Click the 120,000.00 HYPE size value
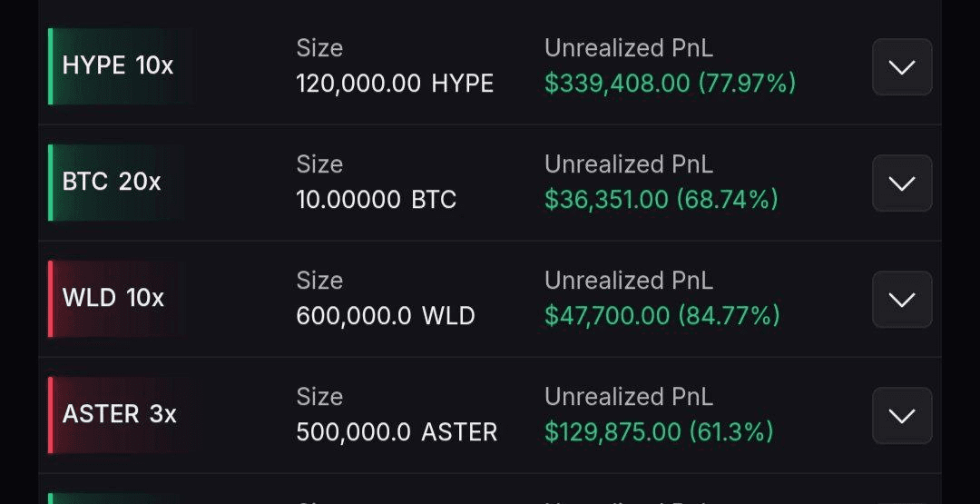Image resolution: width=980 pixels, height=504 pixels. click(x=395, y=84)
